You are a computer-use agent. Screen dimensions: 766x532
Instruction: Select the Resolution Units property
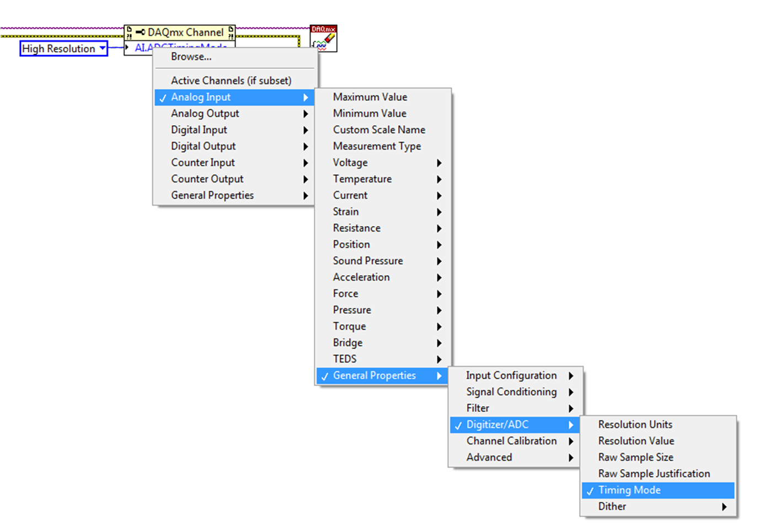pyautogui.click(x=658, y=424)
